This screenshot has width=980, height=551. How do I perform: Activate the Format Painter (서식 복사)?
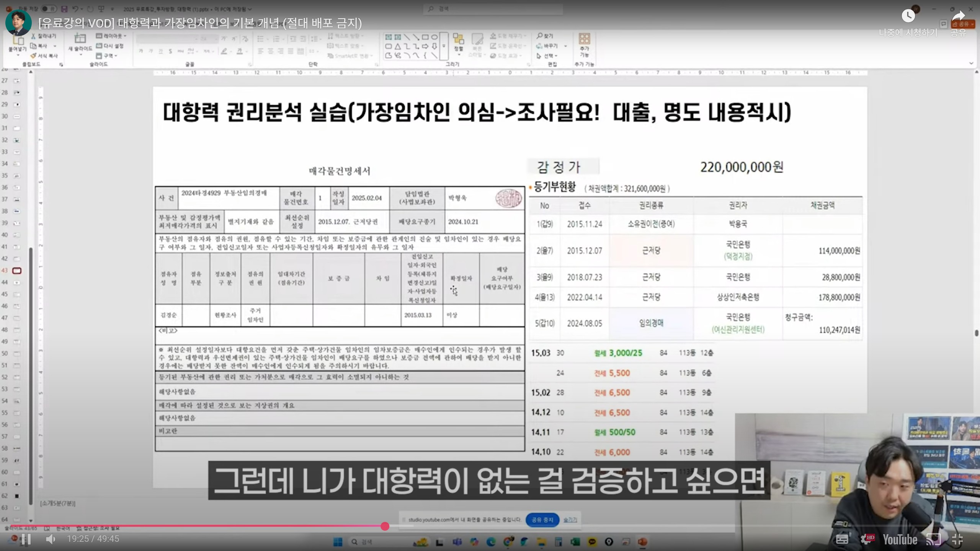point(44,56)
